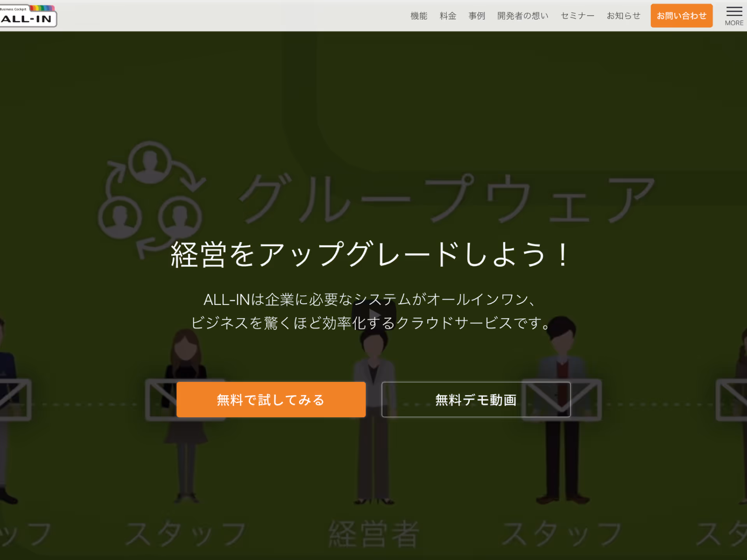Open お知らせ news page

tap(624, 16)
